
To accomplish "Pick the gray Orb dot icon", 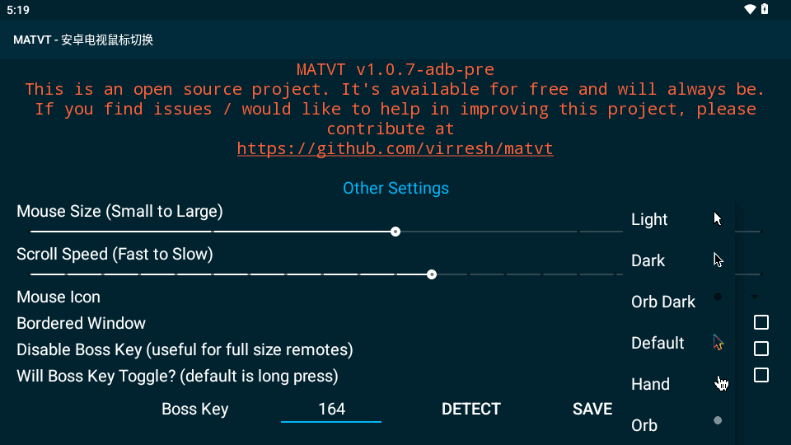I will (718, 421).
